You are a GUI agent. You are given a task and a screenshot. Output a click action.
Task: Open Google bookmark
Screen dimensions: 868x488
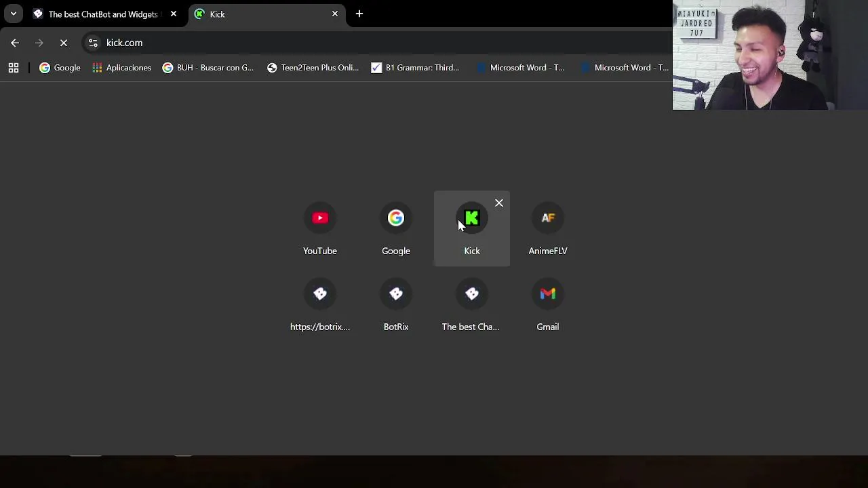click(60, 68)
